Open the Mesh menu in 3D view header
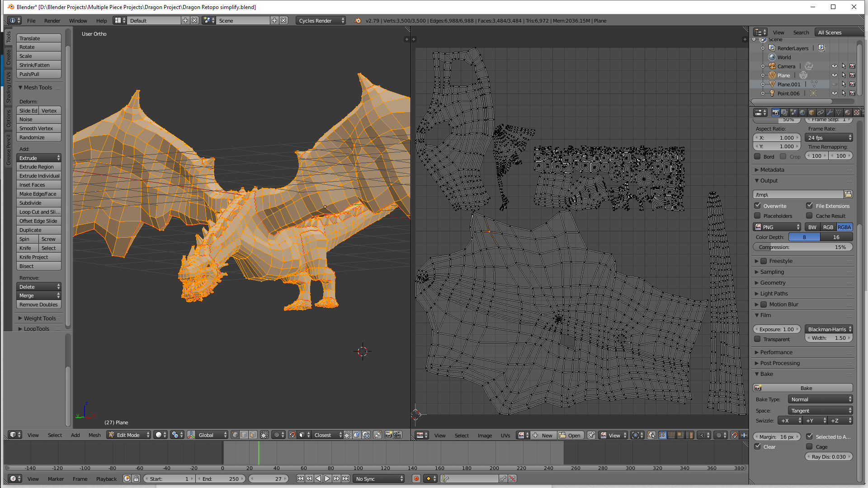This screenshot has height=488, width=868. tap(94, 435)
